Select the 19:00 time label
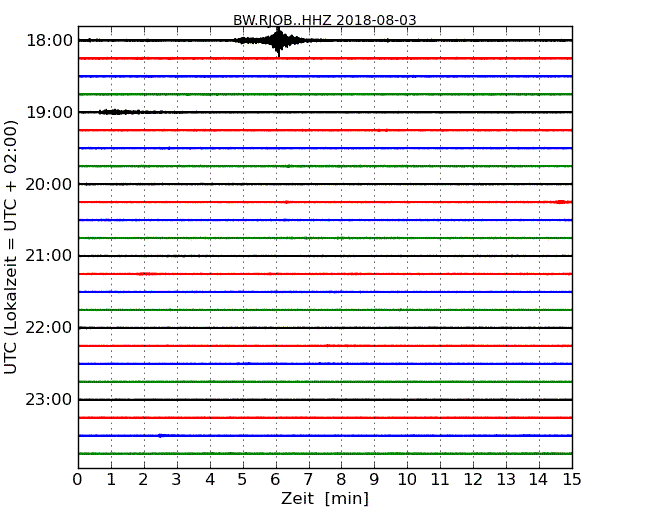Image resolution: width=650 pixels, height=520 pixels. tap(49, 112)
